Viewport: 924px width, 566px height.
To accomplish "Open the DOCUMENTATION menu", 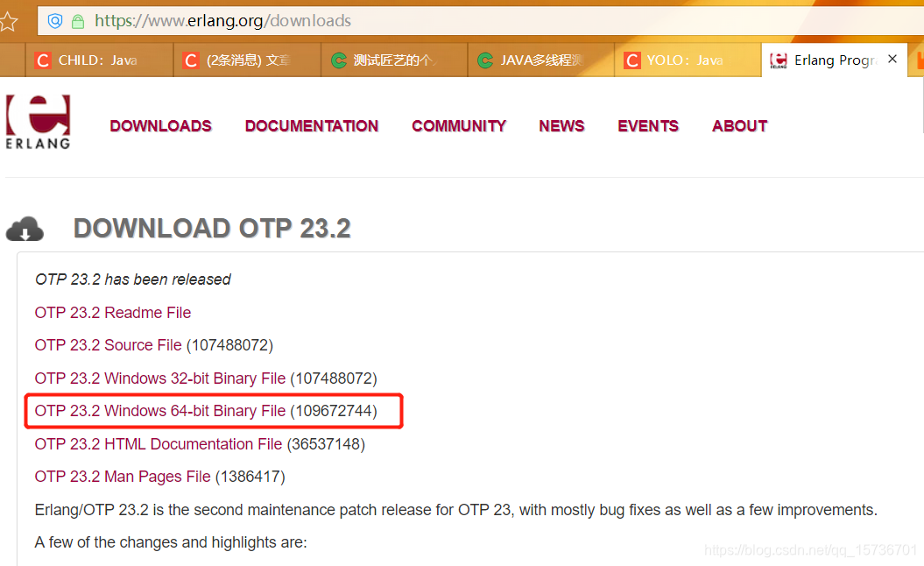I will pyautogui.click(x=312, y=125).
